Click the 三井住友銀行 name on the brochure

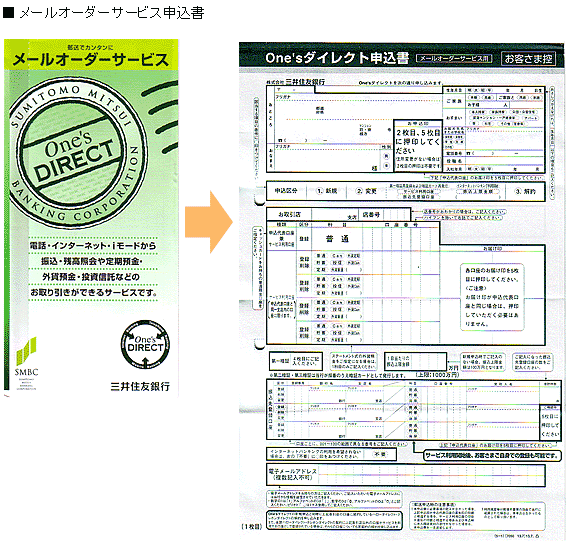tap(140, 387)
